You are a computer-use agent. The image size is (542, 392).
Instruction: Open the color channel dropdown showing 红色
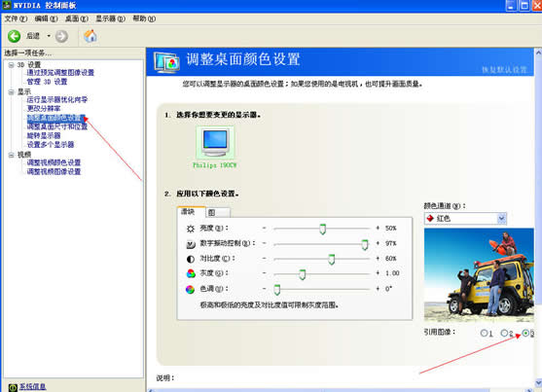click(x=465, y=219)
